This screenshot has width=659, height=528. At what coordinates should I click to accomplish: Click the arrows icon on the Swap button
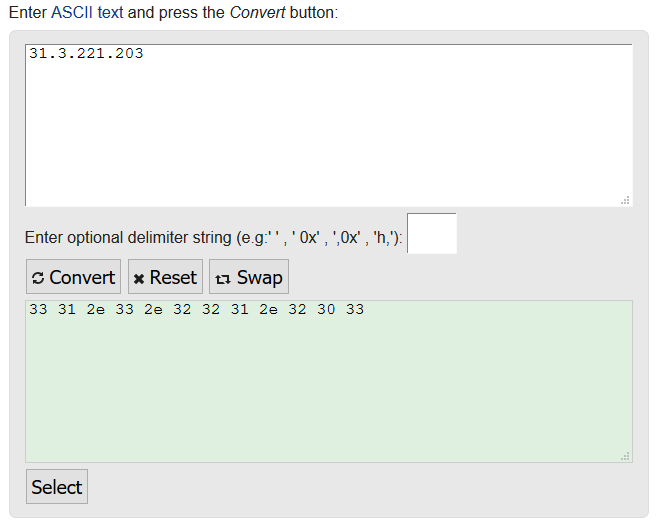pos(222,278)
